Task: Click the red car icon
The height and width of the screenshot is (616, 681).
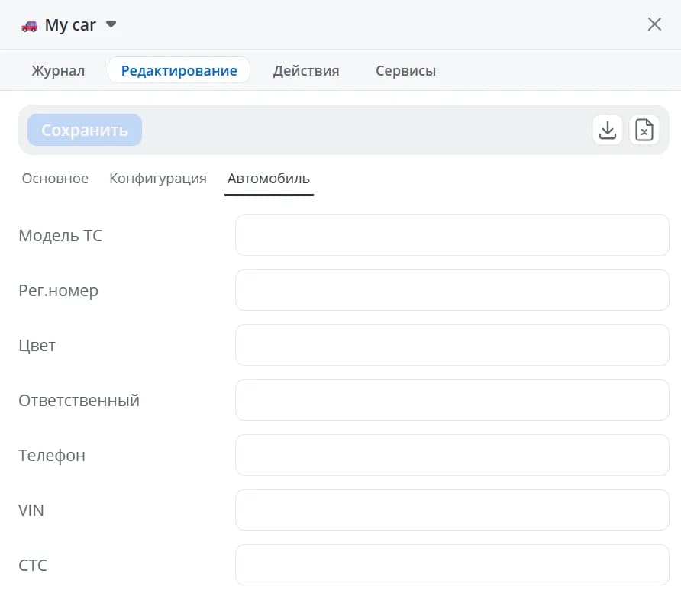Action: pyautogui.click(x=30, y=26)
